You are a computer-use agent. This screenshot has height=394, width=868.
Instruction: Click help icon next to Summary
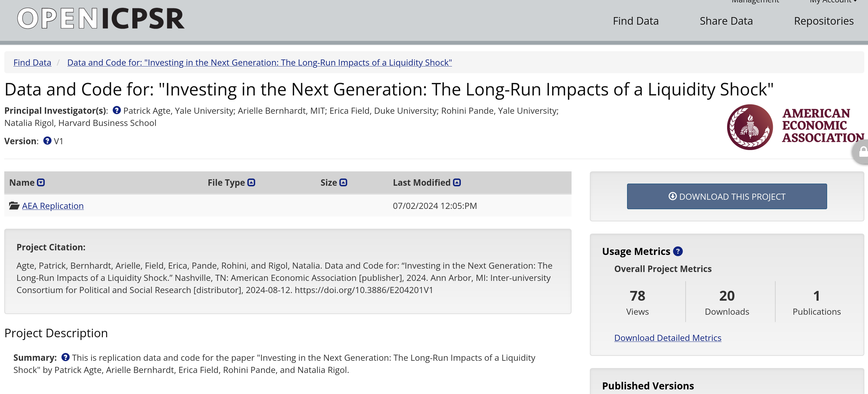65,357
